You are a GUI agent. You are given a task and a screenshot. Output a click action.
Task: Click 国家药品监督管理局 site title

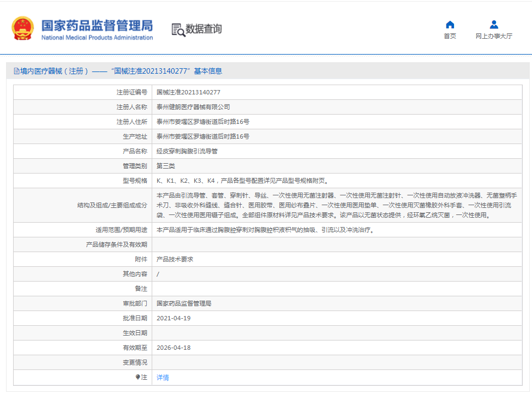(x=97, y=26)
